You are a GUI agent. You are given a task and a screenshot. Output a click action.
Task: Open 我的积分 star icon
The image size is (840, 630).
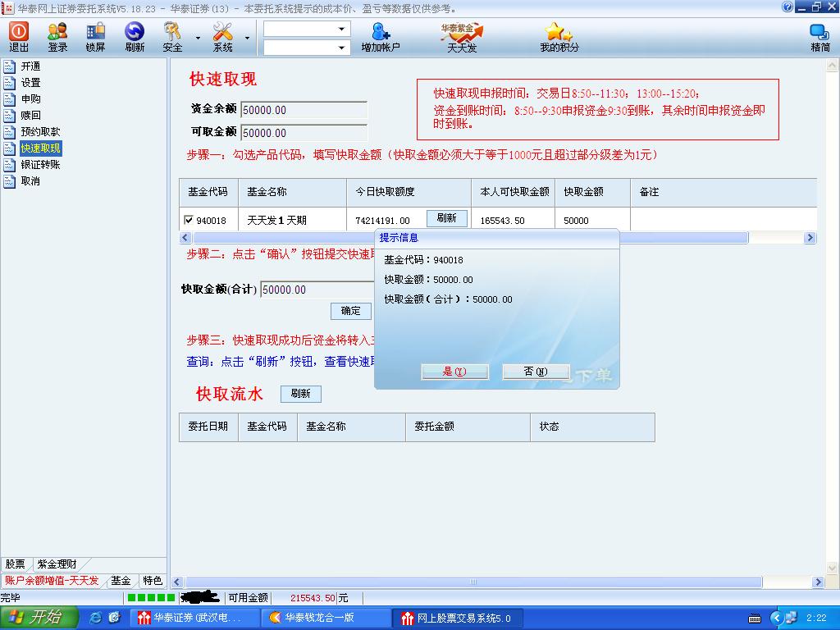point(559,36)
